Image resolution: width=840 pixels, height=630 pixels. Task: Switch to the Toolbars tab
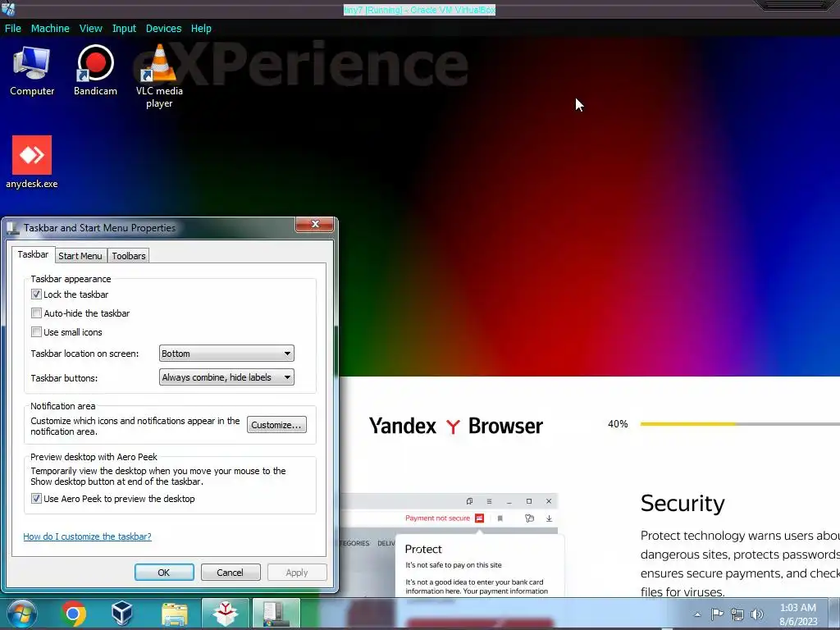coord(129,256)
